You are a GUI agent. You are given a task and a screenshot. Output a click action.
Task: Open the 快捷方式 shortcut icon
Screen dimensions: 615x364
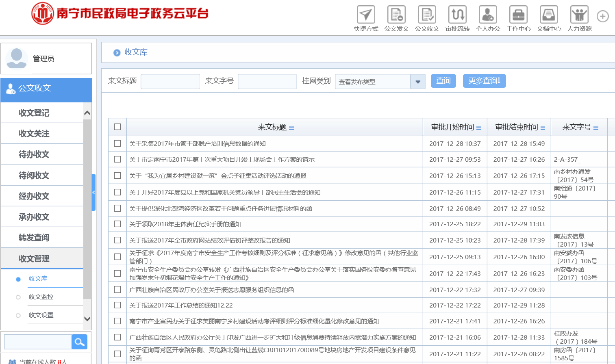366,15
